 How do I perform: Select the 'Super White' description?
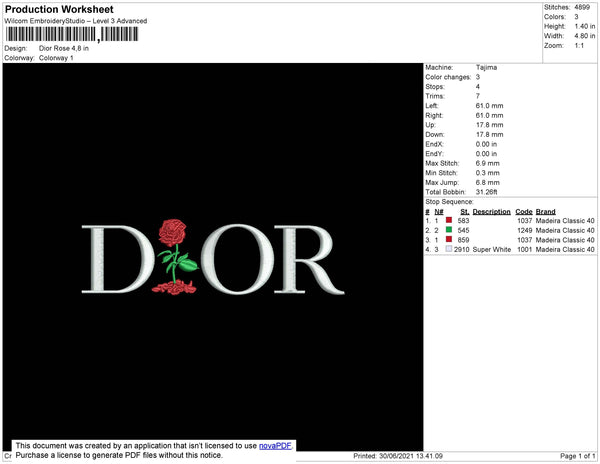coord(492,249)
